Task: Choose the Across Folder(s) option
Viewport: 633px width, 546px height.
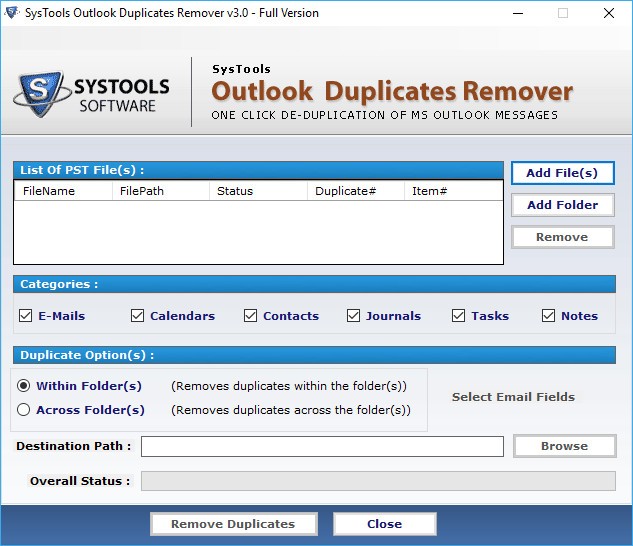Action: click(23, 410)
